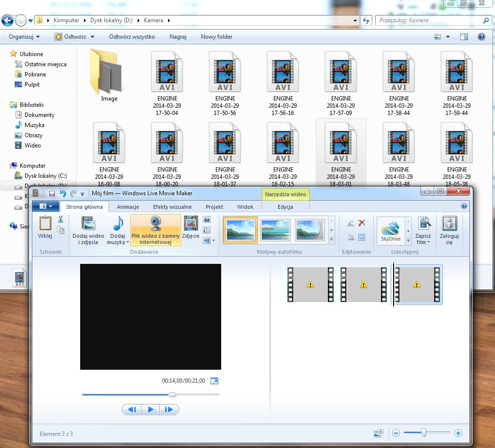Click the thumbnail size icon in status bar
This screenshot has height=448, width=495.
tap(379, 433)
